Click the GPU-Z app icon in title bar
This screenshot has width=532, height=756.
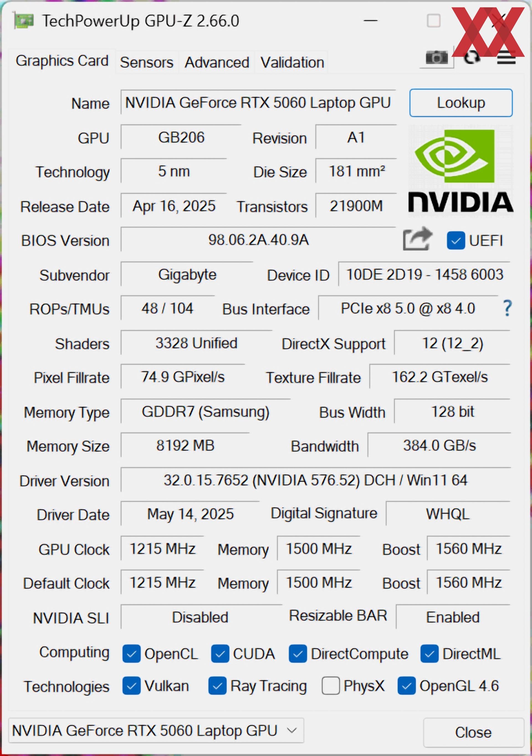pyautogui.click(x=24, y=21)
